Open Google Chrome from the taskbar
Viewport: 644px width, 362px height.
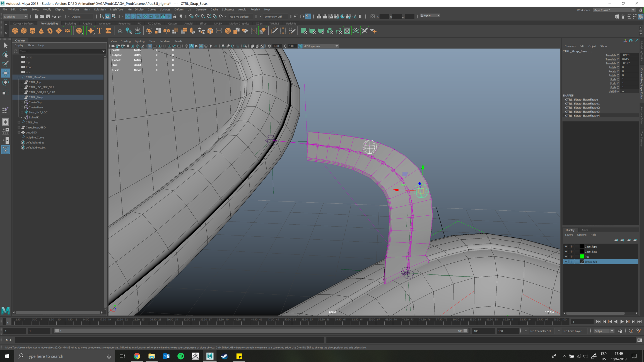[x=137, y=356]
